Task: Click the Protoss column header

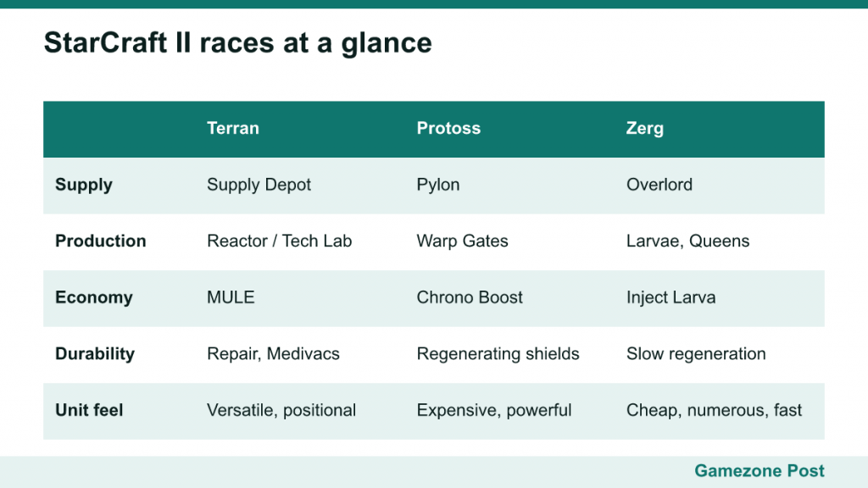Action: pyautogui.click(x=448, y=129)
